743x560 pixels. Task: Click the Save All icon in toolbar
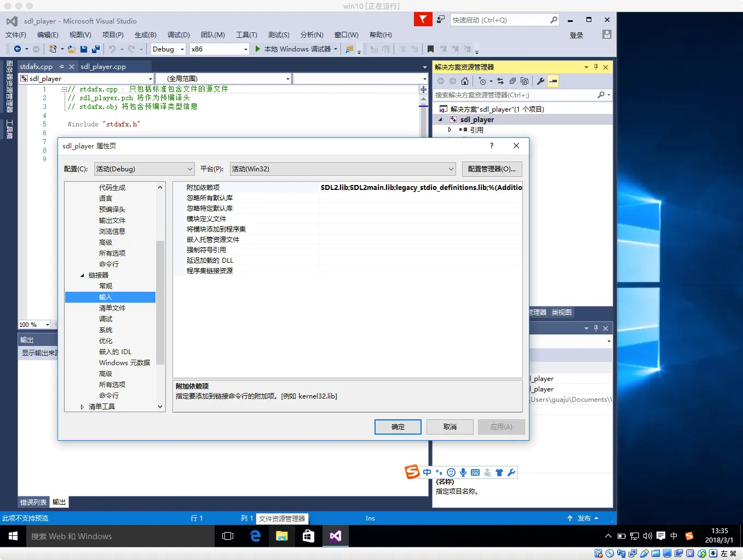(x=95, y=49)
